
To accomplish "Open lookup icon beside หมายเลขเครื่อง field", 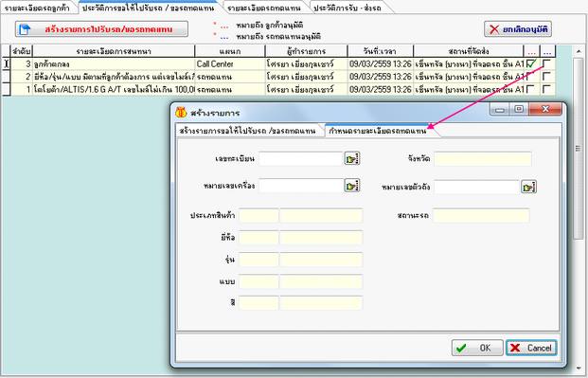I will pyautogui.click(x=351, y=186).
